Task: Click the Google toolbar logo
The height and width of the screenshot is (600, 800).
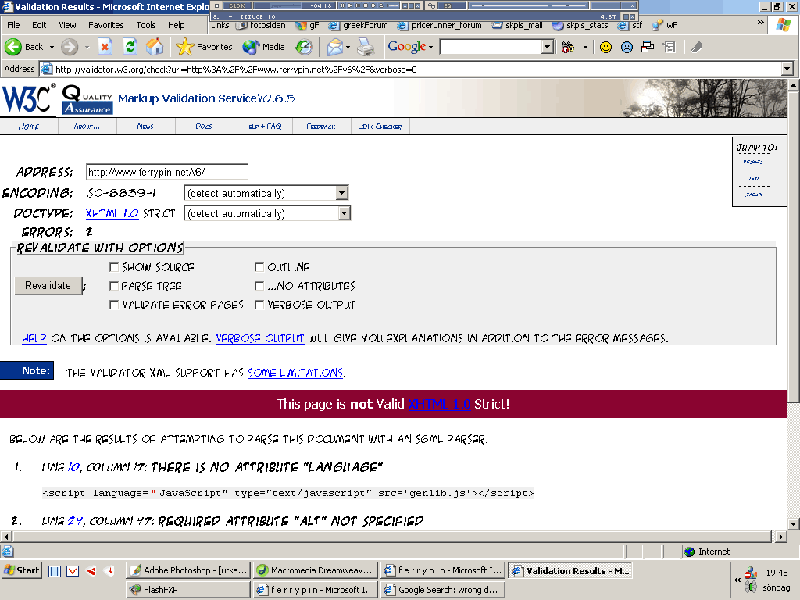Action: [x=407, y=46]
